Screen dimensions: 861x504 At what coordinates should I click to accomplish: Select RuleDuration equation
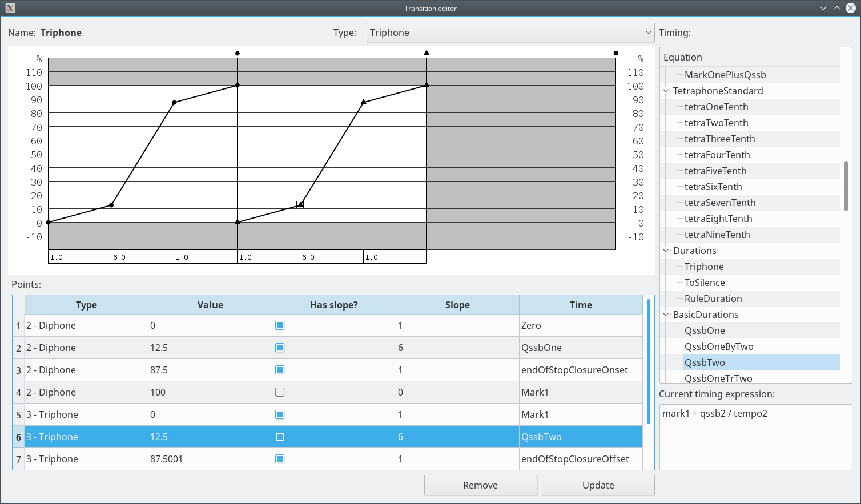click(x=713, y=299)
